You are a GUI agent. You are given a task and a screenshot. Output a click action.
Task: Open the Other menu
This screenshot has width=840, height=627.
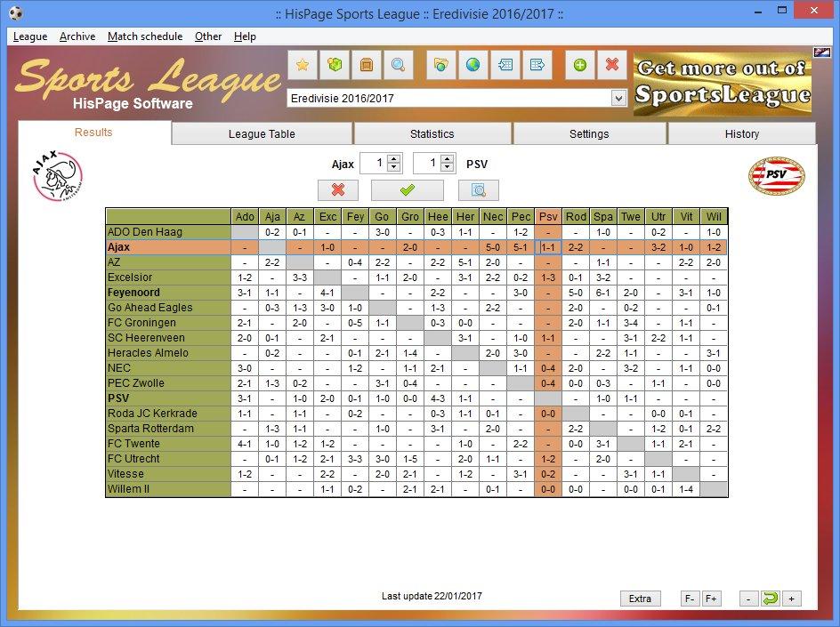tap(208, 36)
